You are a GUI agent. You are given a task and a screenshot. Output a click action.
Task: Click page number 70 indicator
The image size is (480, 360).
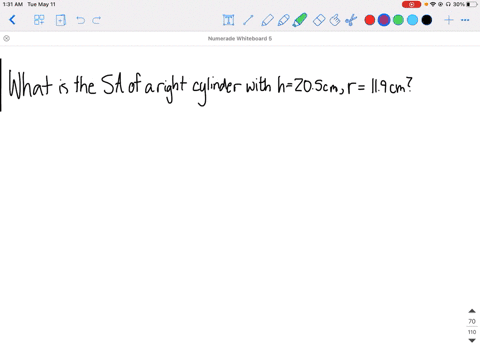click(x=472, y=321)
